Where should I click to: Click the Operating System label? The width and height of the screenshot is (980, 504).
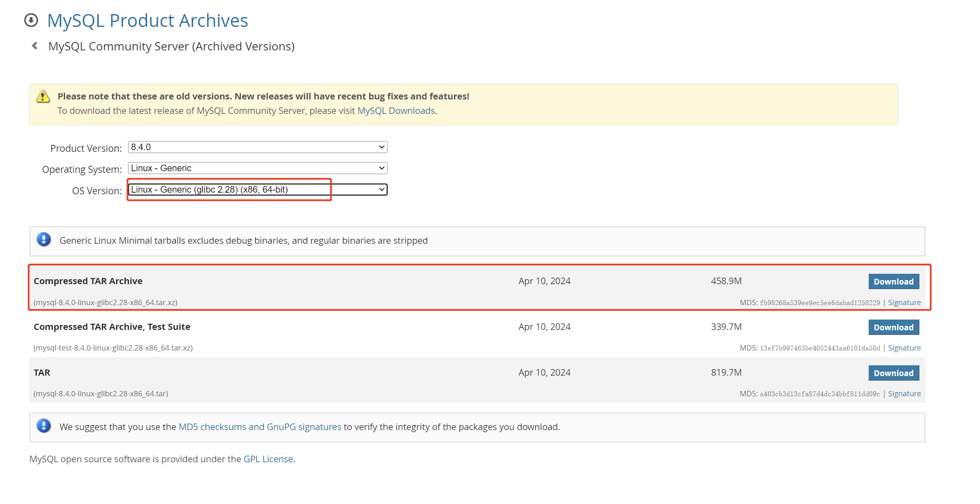point(82,169)
